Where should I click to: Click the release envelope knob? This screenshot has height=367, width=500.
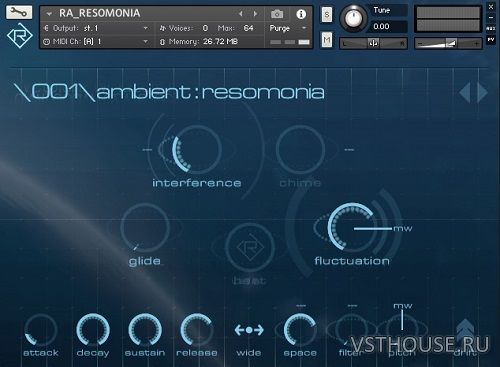197,329
